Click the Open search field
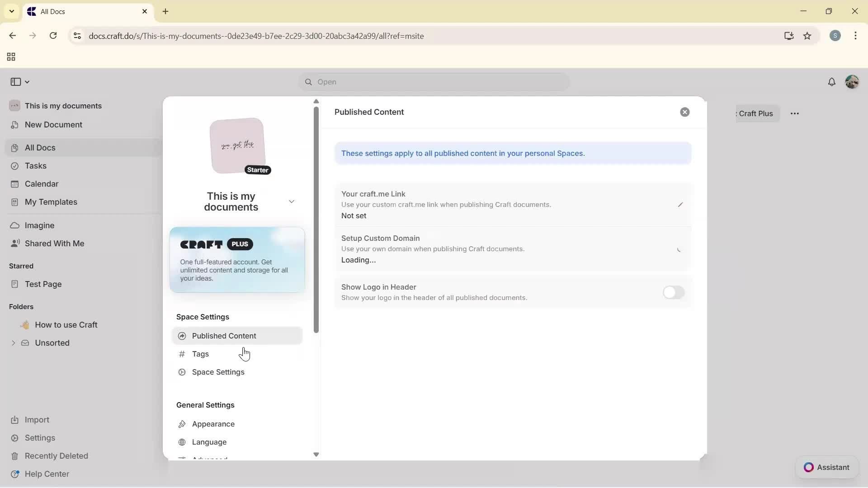Image resolution: width=868 pixels, height=488 pixels. 433,82
